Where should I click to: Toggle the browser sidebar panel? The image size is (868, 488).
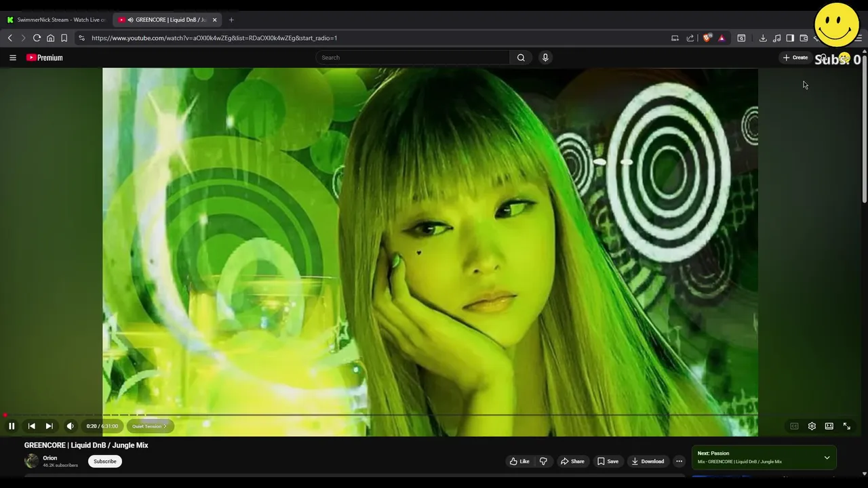(790, 38)
